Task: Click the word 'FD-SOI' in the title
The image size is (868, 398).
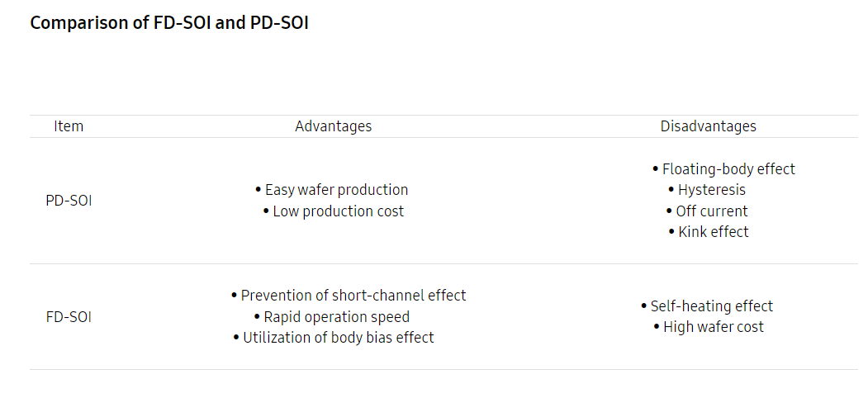Action: 183,23
